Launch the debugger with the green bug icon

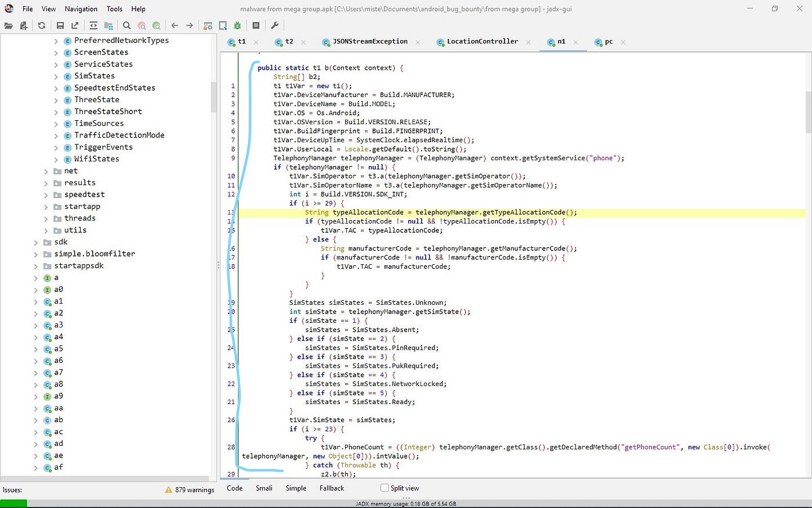pos(237,26)
